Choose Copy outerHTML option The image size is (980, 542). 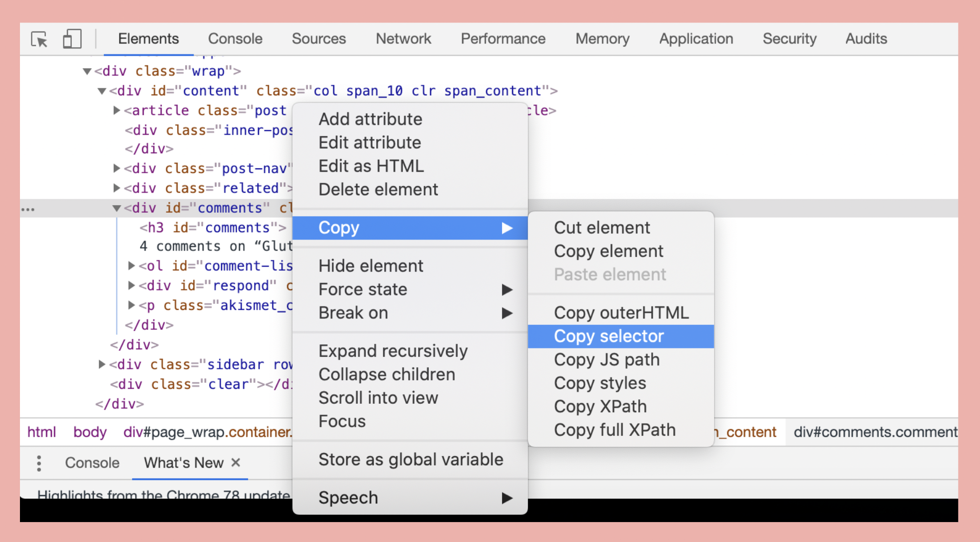pyautogui.click(x=621, y=312)
